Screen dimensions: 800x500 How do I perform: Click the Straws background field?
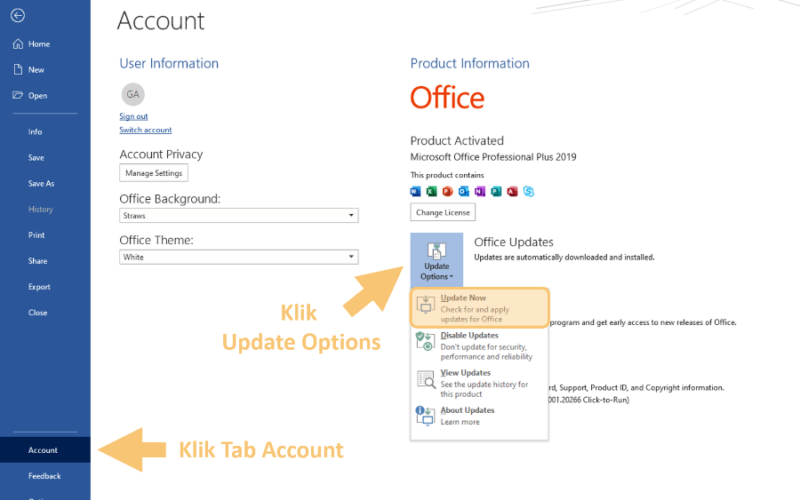[x=239, y=215]
